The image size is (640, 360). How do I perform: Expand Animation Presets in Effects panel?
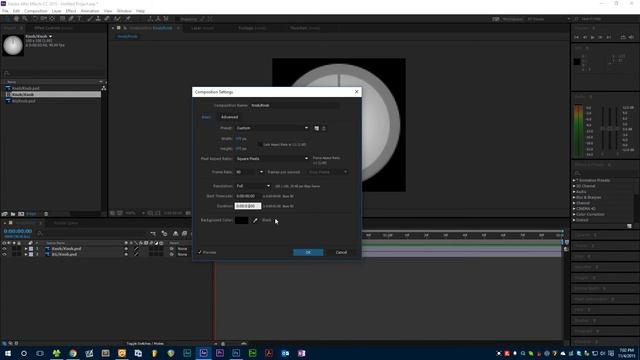click(574, 180)
